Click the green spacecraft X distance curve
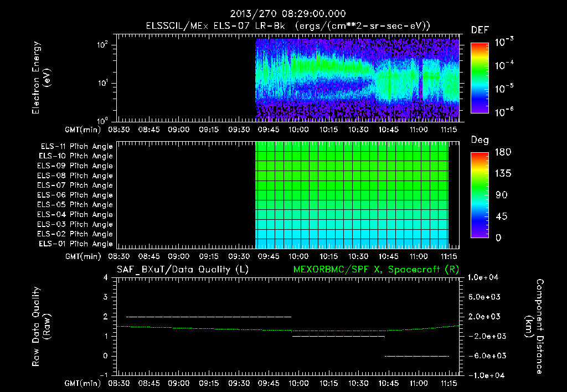The image size is (567, 392). point(288,330)
